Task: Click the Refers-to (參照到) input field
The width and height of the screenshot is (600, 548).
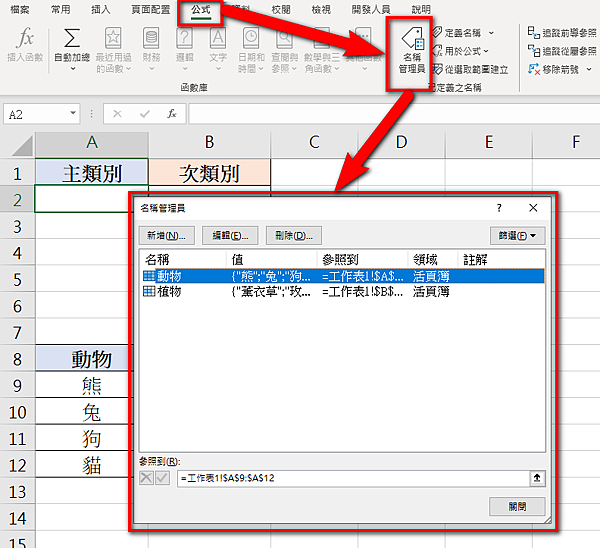Action: (353, 478)
